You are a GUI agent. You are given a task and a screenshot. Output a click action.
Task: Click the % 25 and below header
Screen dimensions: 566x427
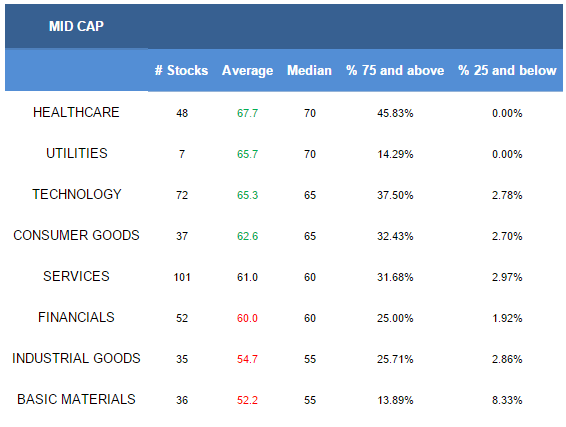click(507, 70)
